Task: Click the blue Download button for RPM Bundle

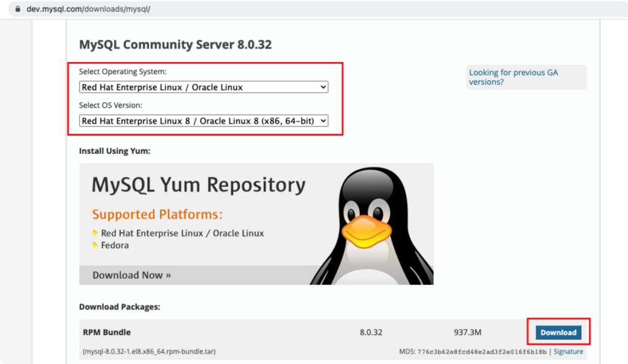Action: [x=558, y=332]
